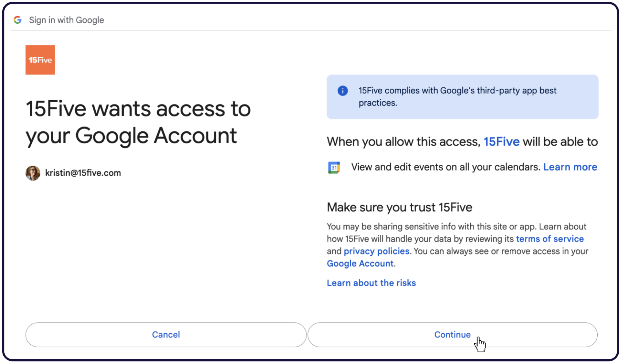Open "Learn about the risks" link

tap(371, 283)
